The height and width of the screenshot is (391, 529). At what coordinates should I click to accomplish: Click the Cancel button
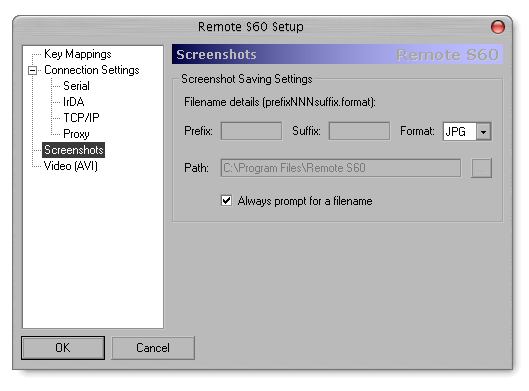153,347
